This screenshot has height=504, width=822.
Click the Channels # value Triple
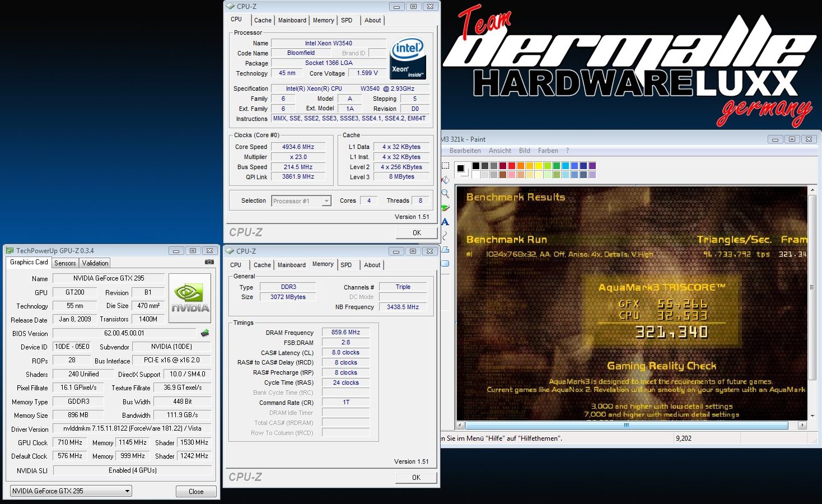point(403,287)
